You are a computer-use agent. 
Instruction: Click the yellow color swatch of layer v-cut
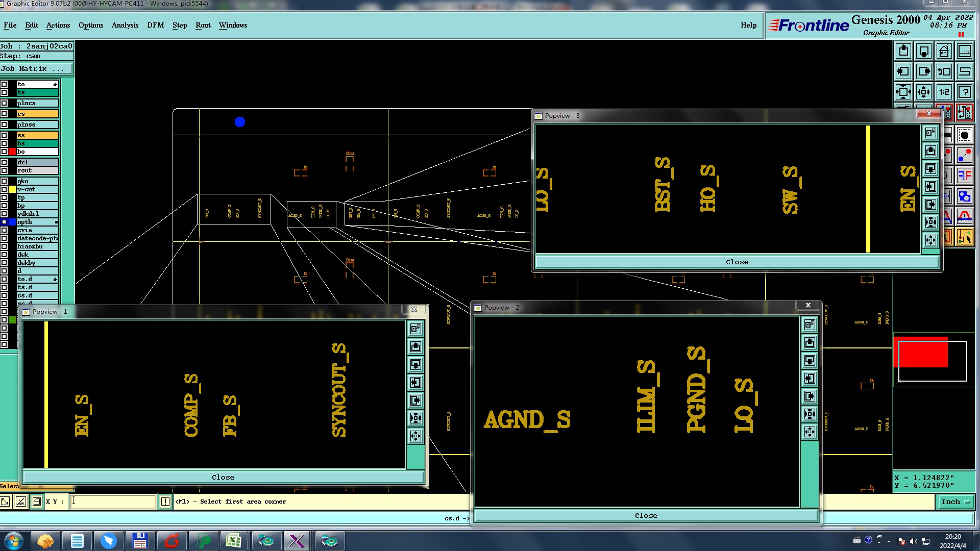click(x=12, y=189)
